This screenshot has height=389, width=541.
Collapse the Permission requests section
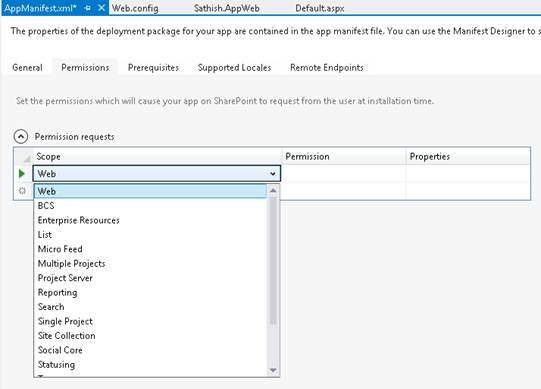[x=21, y=137]
